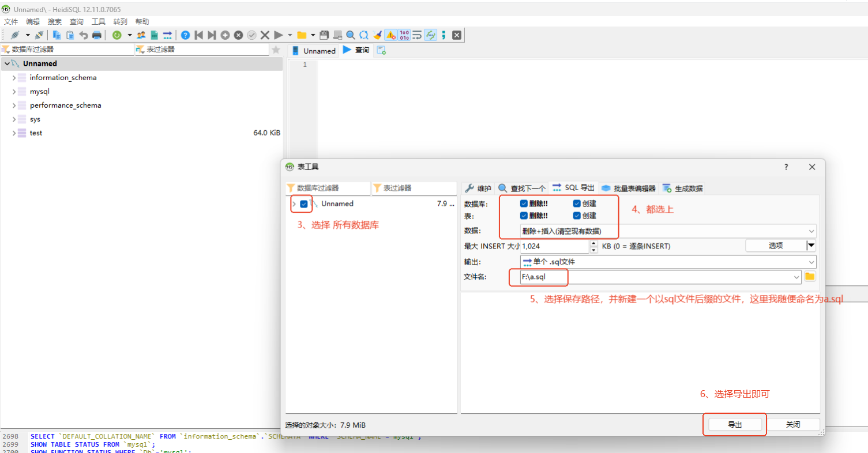Expand sys database node
This screenshot has height=453, width=868.
pos(14,119)
